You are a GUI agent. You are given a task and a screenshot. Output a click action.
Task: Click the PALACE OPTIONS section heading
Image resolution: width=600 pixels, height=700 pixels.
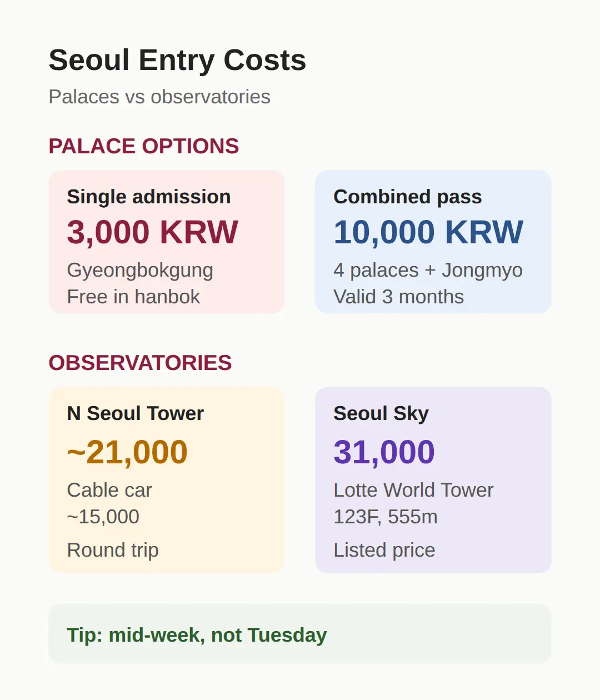click(144, 146)
